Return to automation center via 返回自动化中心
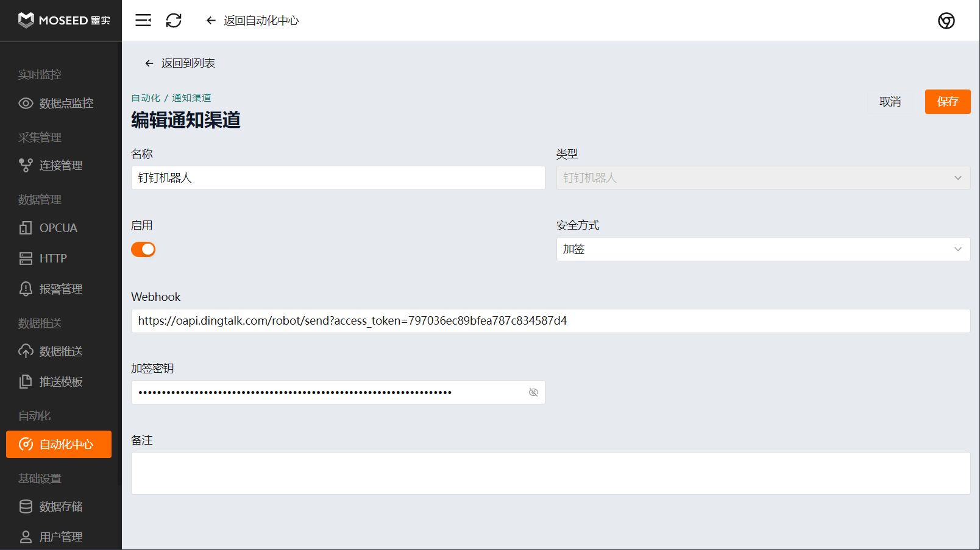Viewport: 980px width, 550px height. coord(253,21)
